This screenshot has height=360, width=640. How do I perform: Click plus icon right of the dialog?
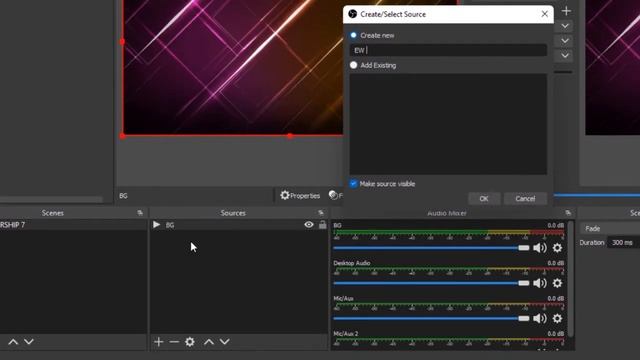566,11
